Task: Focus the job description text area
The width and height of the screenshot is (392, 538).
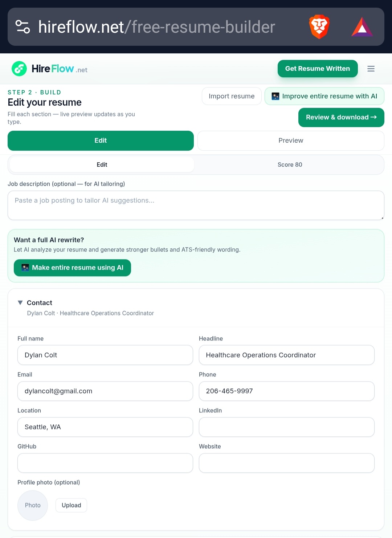Action: (x=196, y=205)
